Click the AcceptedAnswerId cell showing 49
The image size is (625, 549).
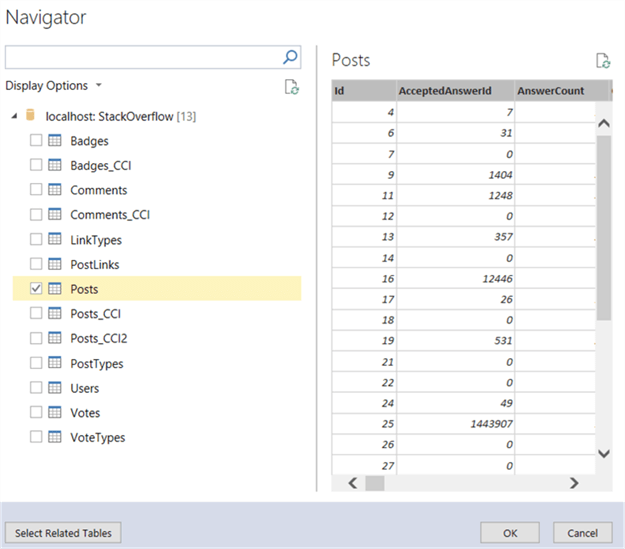pyautogui.click(x=455, y=403)
